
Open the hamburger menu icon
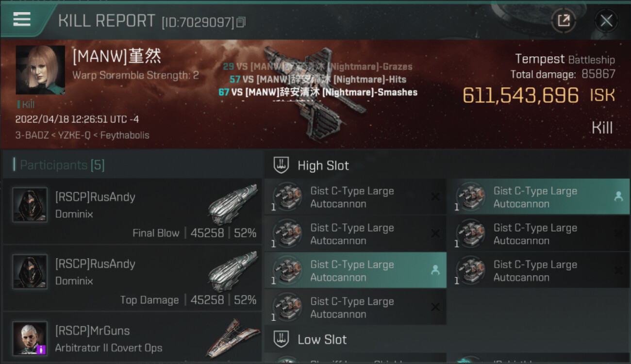pos(22,19)
